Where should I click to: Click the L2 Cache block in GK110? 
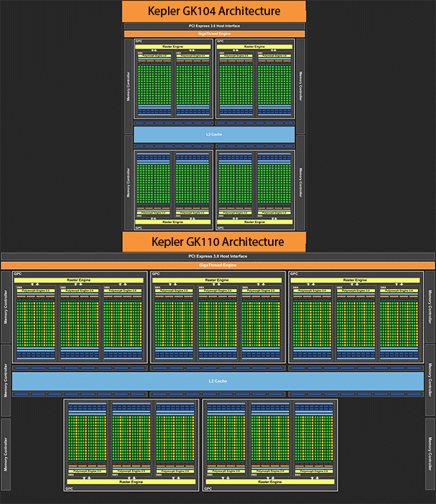pyautogui.click(x=218, y=381)
